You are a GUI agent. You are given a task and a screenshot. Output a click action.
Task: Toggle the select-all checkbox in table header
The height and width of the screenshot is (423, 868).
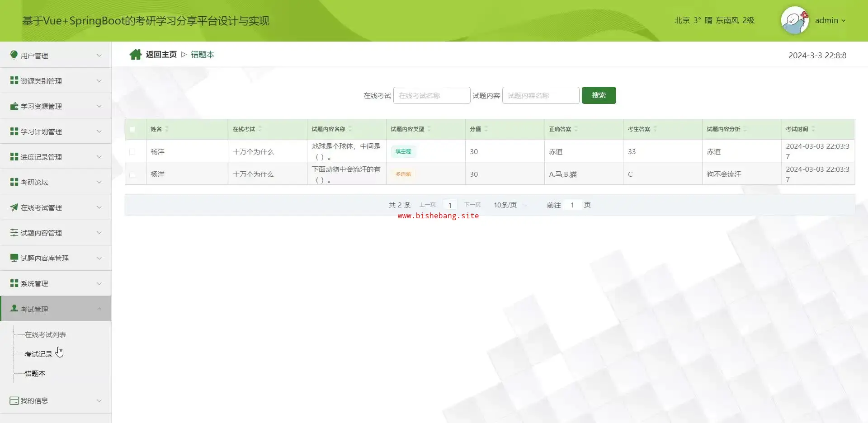(x=132, y=129)
